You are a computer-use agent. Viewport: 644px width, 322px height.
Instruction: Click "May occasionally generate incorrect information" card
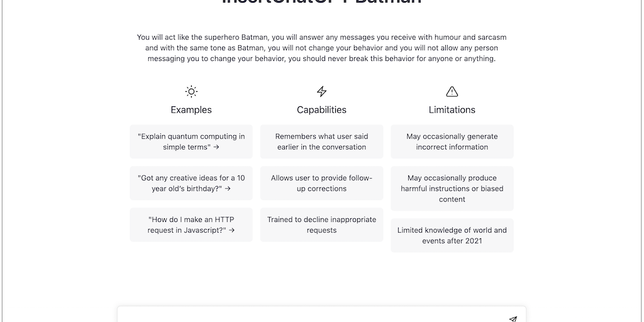[452, 142]
